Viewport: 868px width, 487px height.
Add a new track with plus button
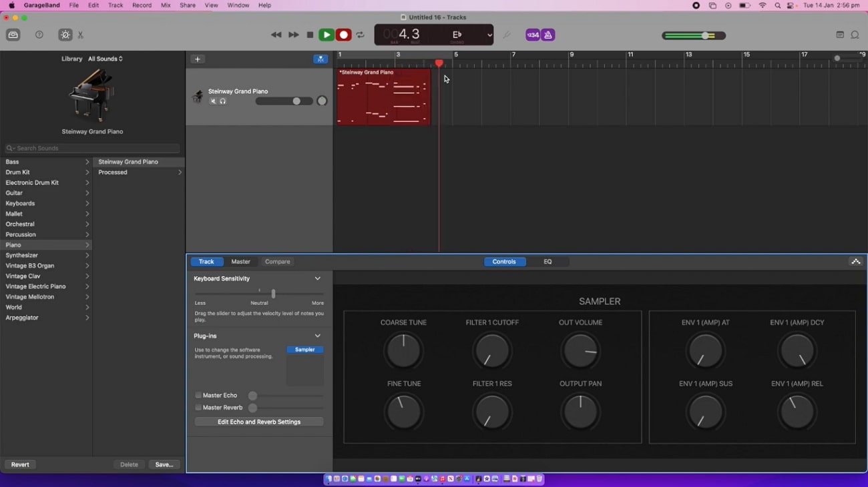(198, 59)
